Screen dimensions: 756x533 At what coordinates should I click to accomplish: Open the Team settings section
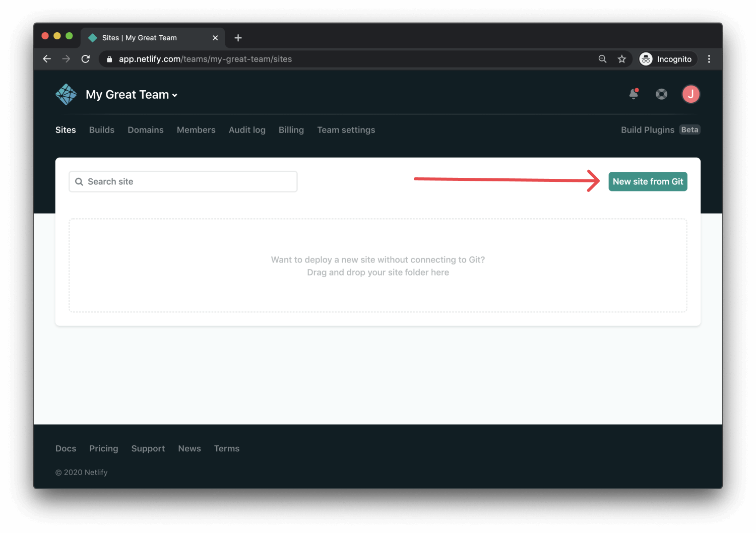[346, 130]
